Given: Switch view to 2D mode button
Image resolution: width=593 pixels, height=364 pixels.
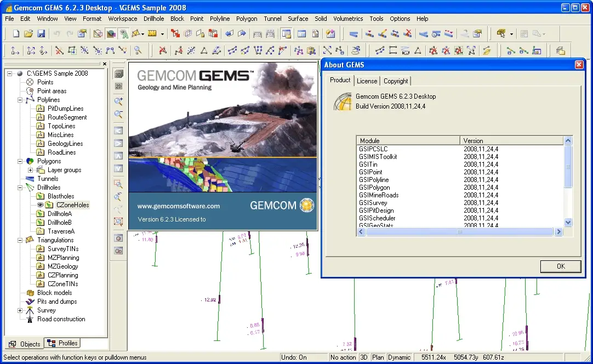Looking at the screenshot, I should (x=118, y=86).
